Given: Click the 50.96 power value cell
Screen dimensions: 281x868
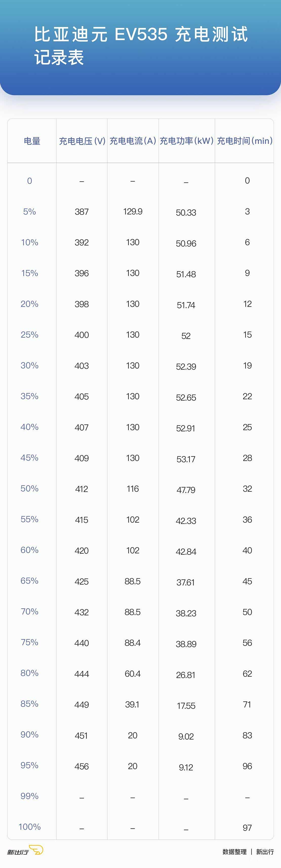Looking at the screenshot, I should click(x=186, y=243).
